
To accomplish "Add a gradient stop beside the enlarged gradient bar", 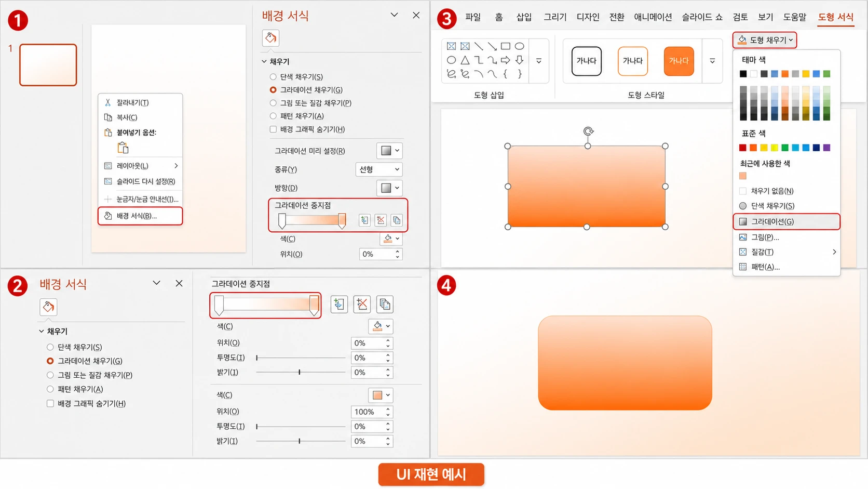I will tap(339, 304).
